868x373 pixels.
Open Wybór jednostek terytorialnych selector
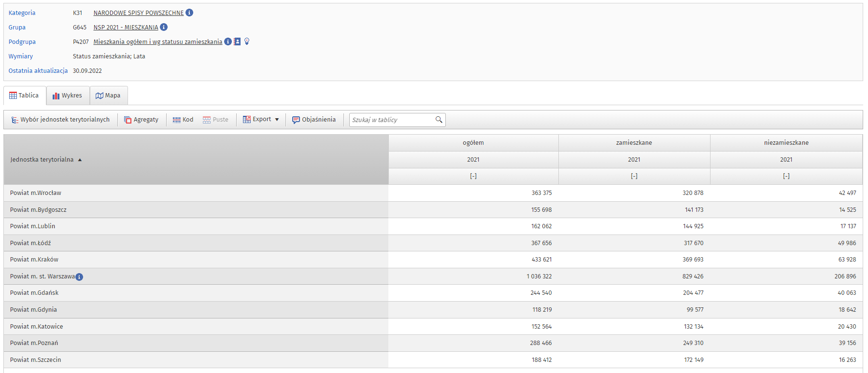61,120
